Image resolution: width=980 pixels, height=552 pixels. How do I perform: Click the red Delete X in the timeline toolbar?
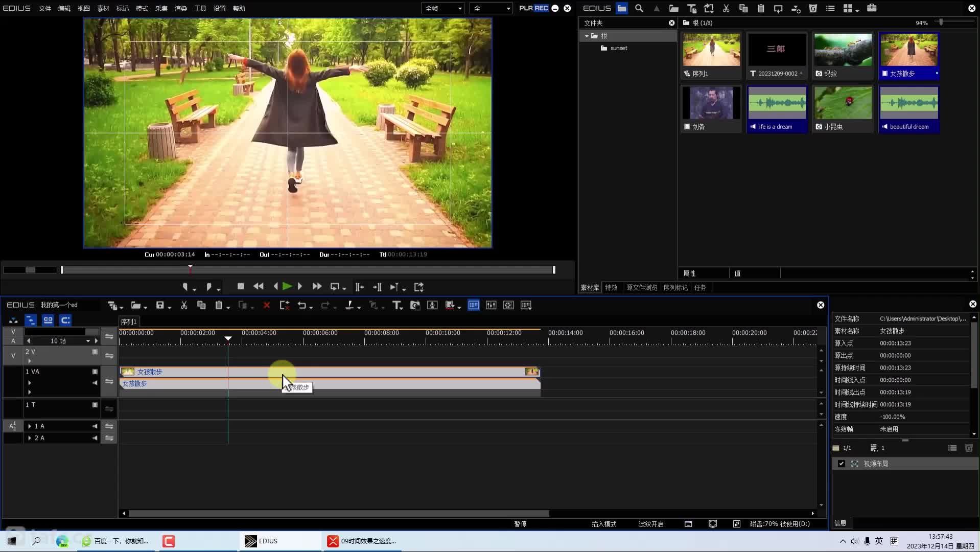266,306
